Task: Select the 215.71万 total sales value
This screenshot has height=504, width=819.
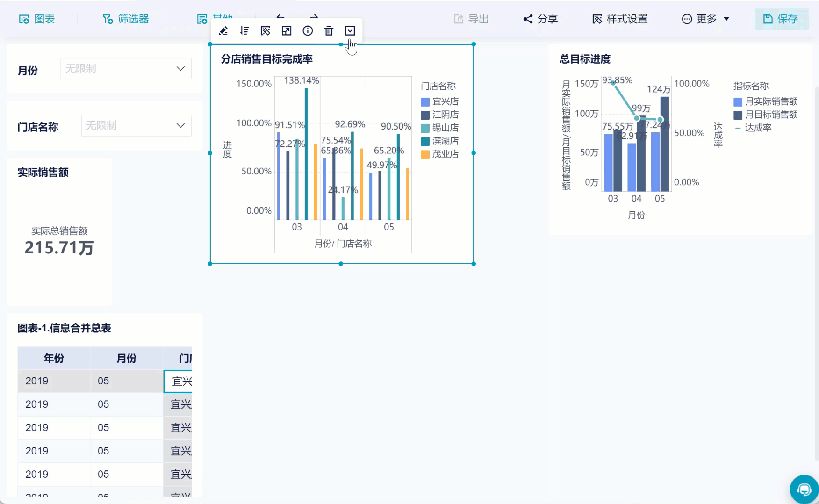Action: pyautogui.click(x=59, y=248)
